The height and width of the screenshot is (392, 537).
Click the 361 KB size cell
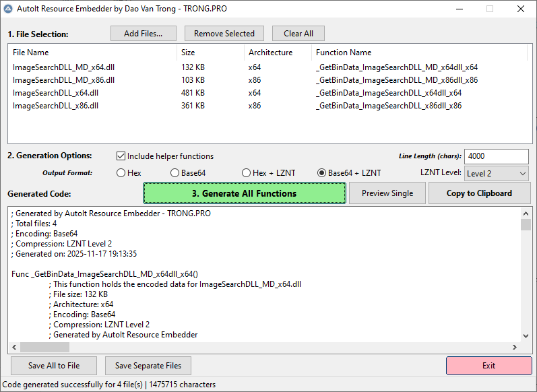193,106
